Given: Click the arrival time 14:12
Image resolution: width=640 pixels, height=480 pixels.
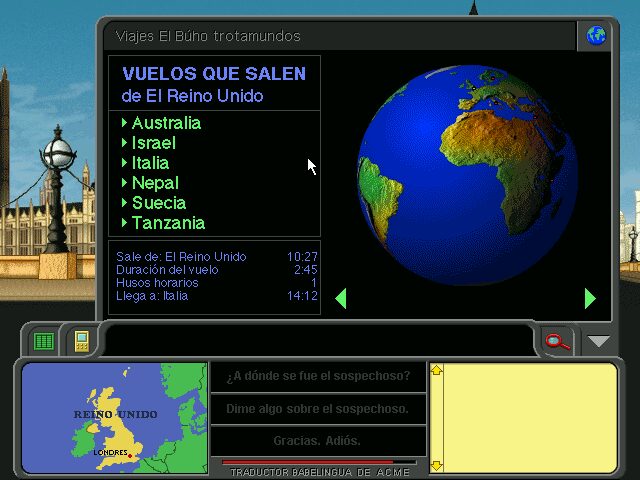Looking at the screenshot, I should (x=302, y=296).
